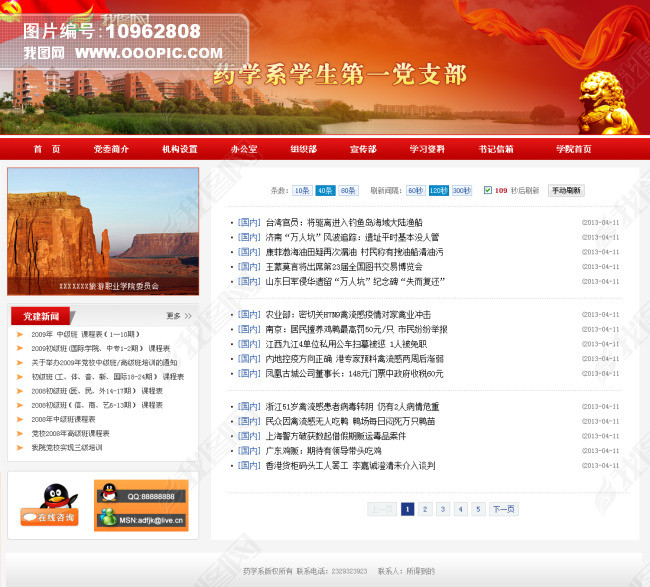Open news 广东鸡贩:期待有领导带头吃鸡
This screenshot has width=650, height=587.
(x=323, y=451)
